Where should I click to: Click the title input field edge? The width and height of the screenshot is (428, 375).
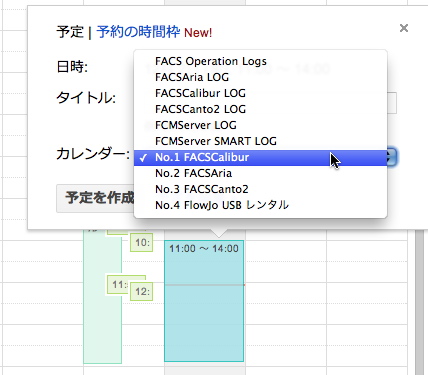coord(392,103)
